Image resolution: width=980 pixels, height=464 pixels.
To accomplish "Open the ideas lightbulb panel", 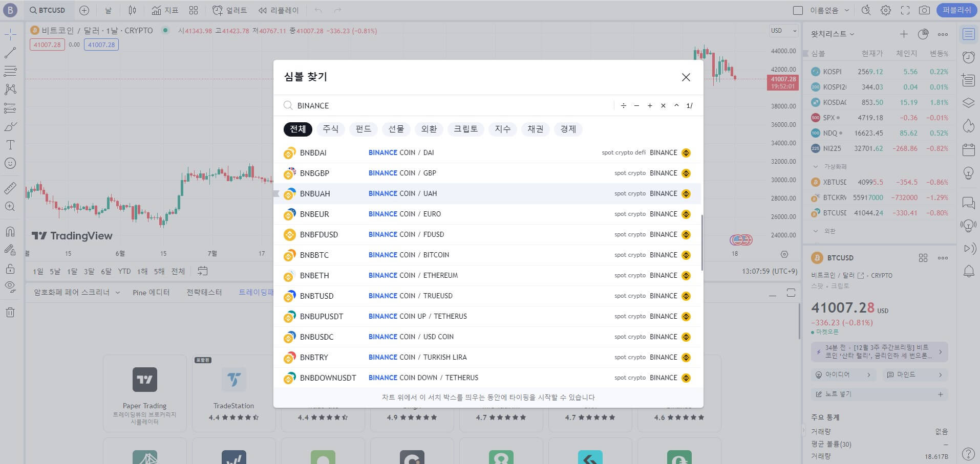I will [x=968, y=173].
